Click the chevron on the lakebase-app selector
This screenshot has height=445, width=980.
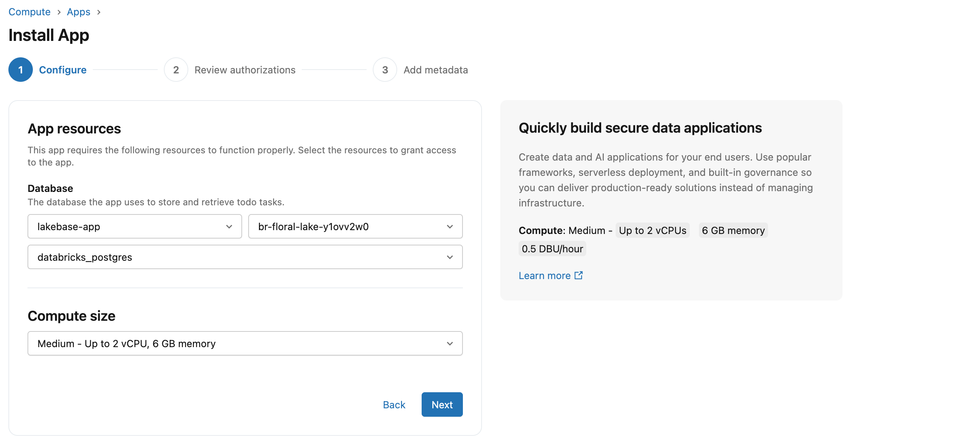(229, 226)
